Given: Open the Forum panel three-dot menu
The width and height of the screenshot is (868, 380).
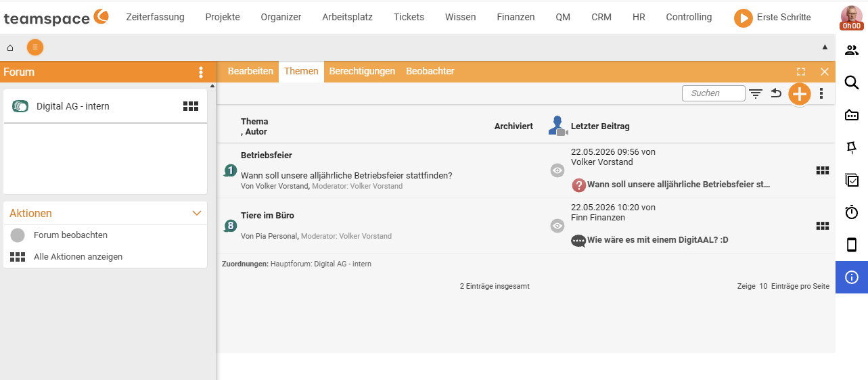Looking at the screenshot, I should click(x=201, y=72).
